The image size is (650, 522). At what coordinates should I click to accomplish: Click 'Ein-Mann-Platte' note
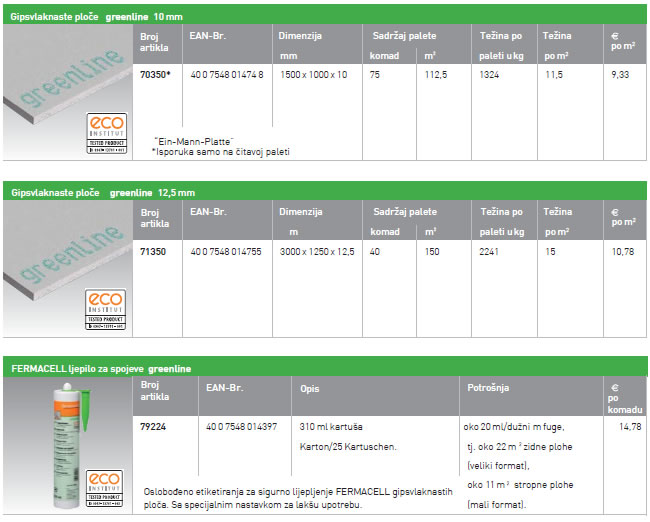[194, 141]
